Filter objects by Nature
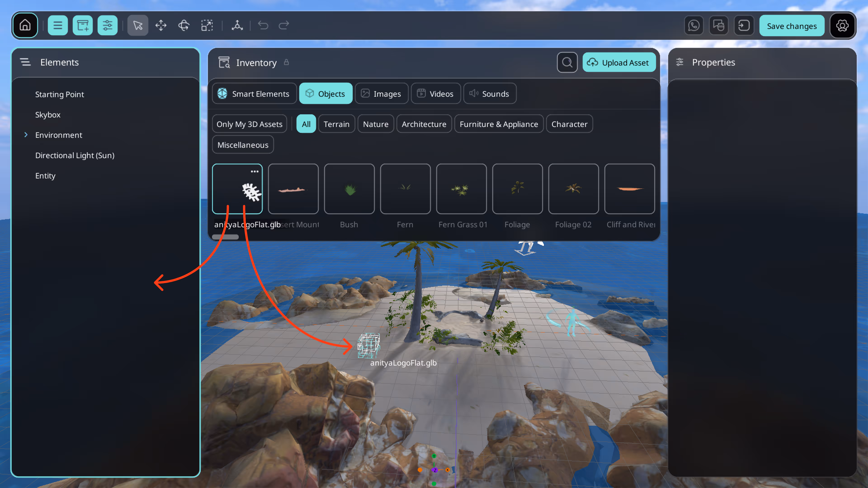868x488 pixels. [x=375, y=124]
